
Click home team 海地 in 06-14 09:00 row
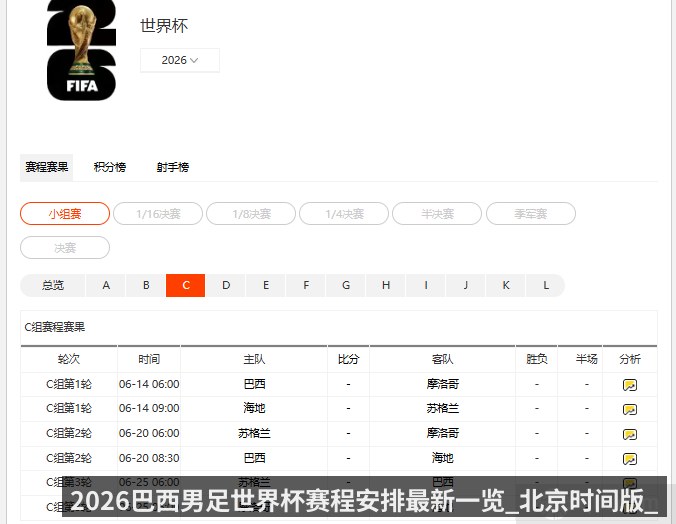[254, 408]
